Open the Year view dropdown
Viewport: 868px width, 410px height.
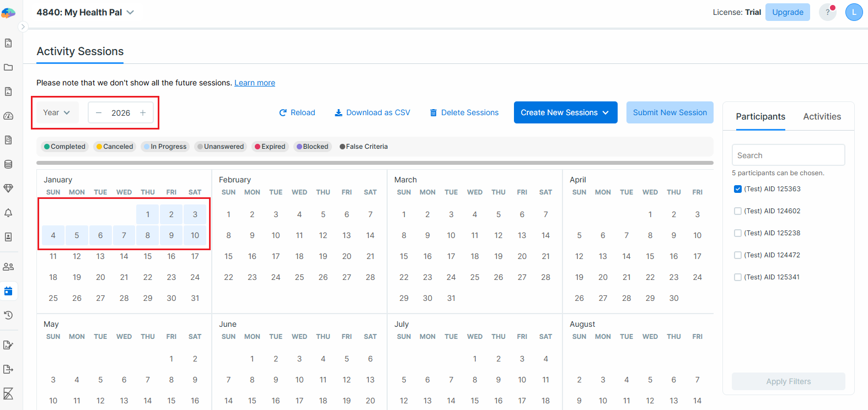(x=57, y=112)
